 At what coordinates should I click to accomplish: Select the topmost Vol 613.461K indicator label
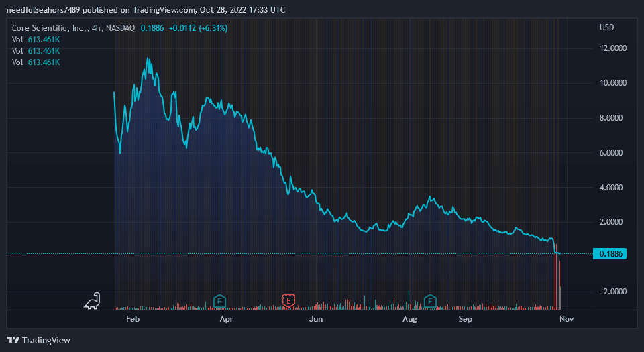click(36, 40)
